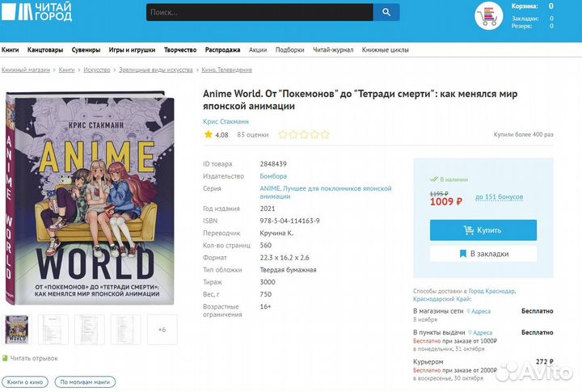Change delivery city Город Краснодар link

(491, 291)
